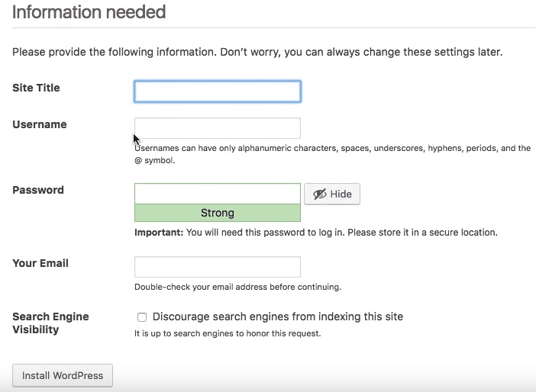536x392 pixels.
Task: Click into the Username input box
Action: click(x=218, y=128)
